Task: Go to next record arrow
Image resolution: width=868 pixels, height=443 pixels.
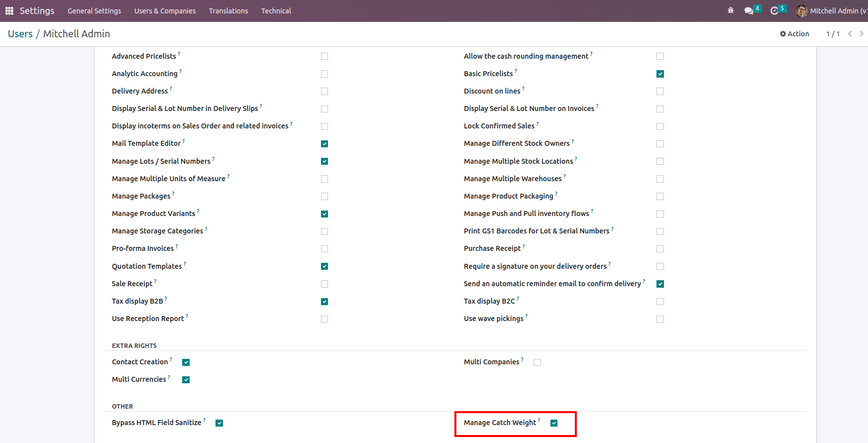Action: point(861,34)
